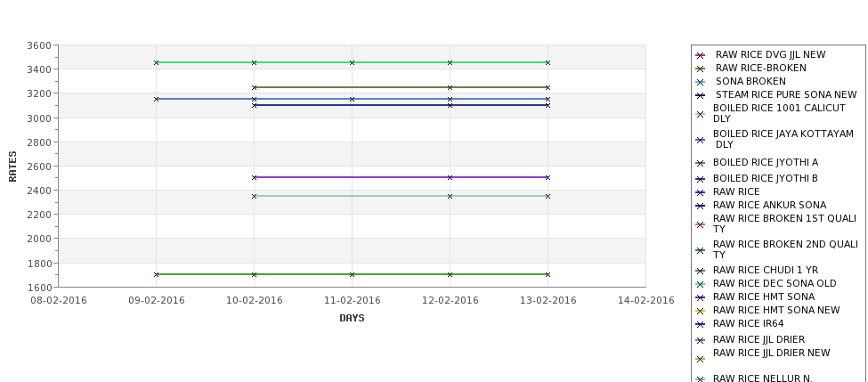Click the SONA BROKEN legend marker icon

point(700,82)
